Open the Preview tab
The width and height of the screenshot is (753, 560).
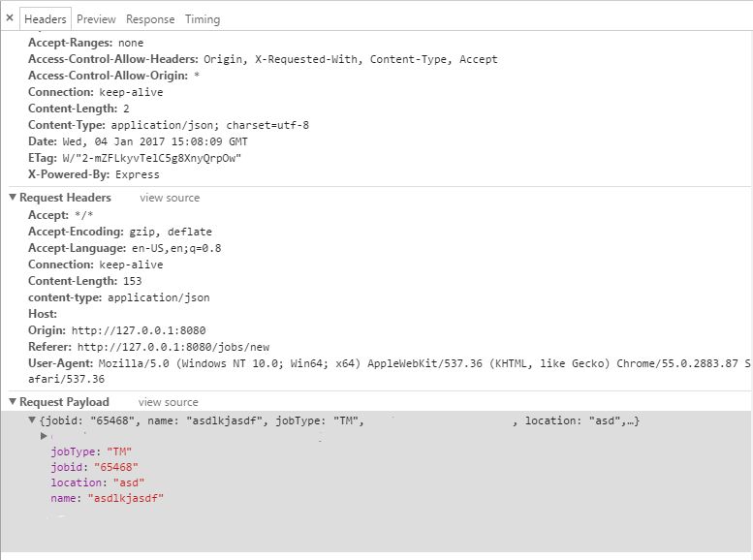tap(96, 19)
